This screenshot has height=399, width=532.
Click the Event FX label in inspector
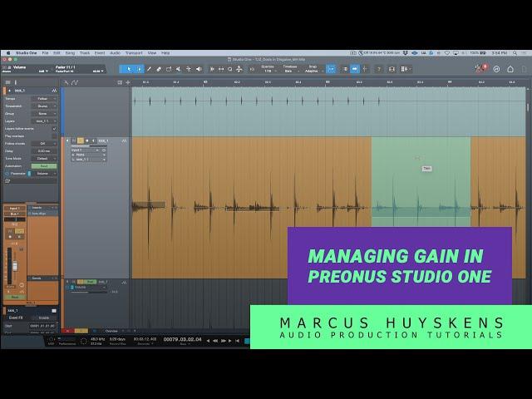[x=16, y=318]
